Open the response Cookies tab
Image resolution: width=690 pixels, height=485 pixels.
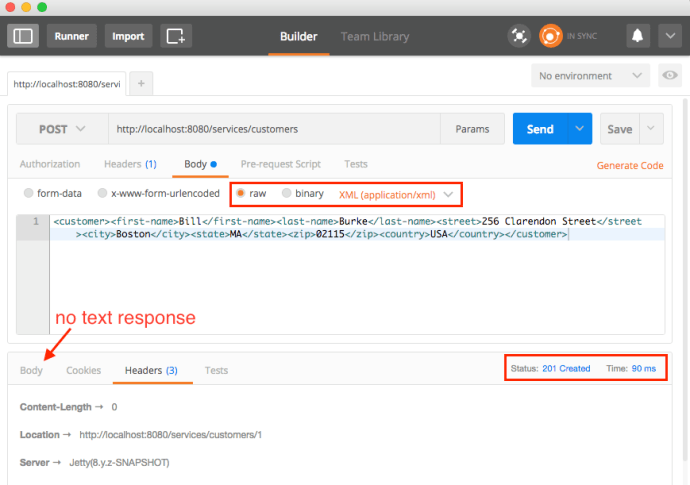coord(83,370)
